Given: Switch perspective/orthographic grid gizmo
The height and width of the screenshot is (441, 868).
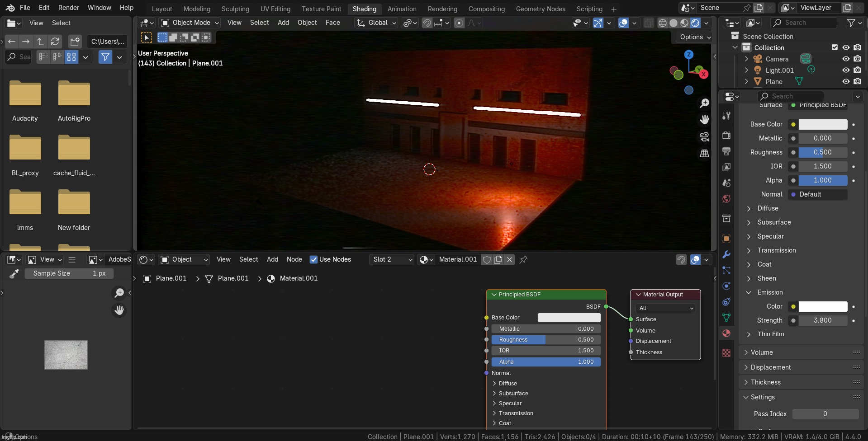Looking at the screenshot, I should [704, 154].
